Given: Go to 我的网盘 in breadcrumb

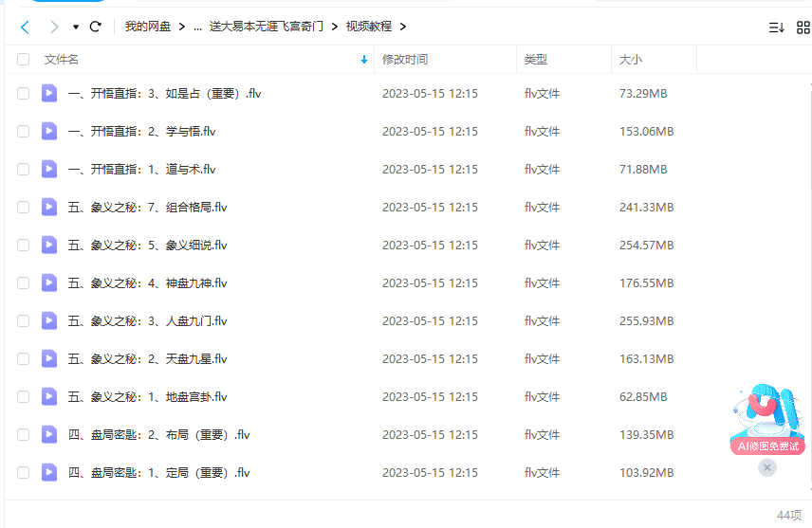Looking at the screenshot, I should click(x=148, y=27).
